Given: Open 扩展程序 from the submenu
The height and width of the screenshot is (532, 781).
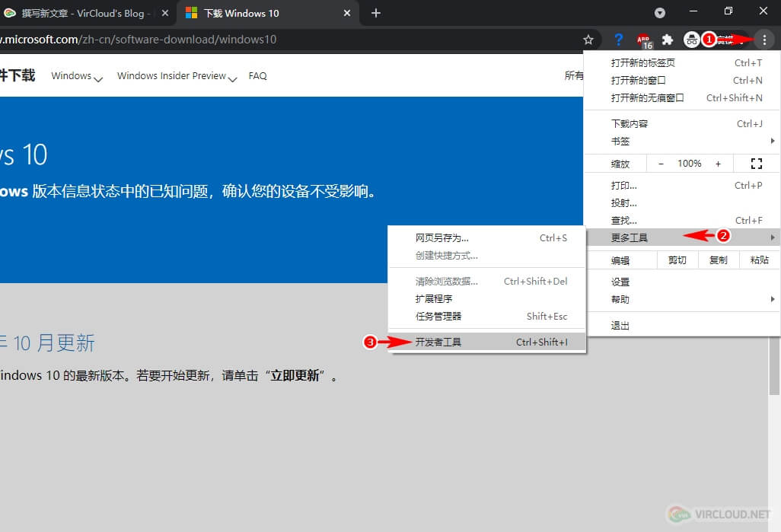Looking at the screenshot, I should pos(486,299).
